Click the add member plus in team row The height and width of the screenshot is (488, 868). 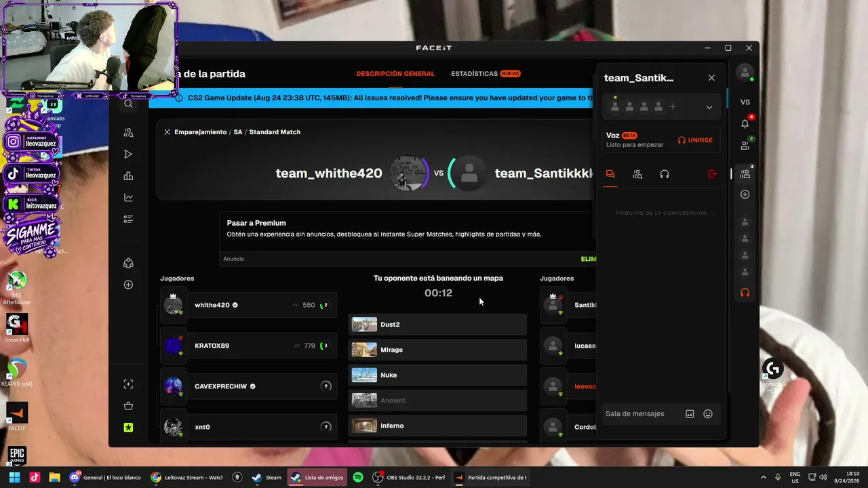673,107
